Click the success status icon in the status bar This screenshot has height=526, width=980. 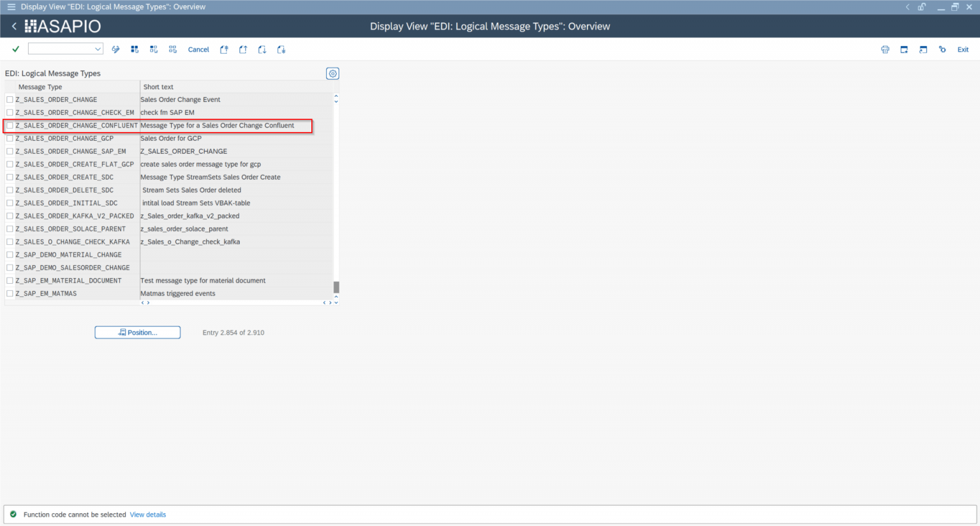coord(13,515)
